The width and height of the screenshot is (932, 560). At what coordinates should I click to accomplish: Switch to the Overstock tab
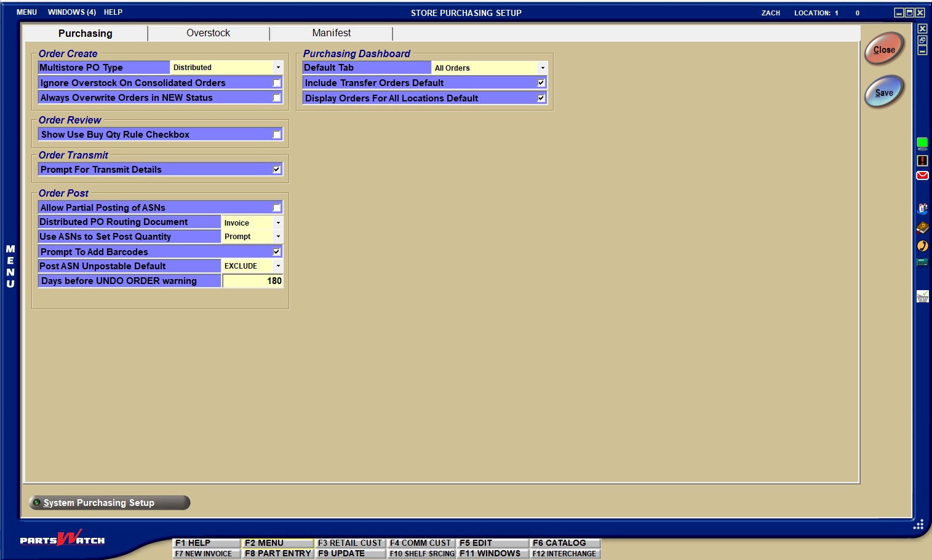pos(208,33)
